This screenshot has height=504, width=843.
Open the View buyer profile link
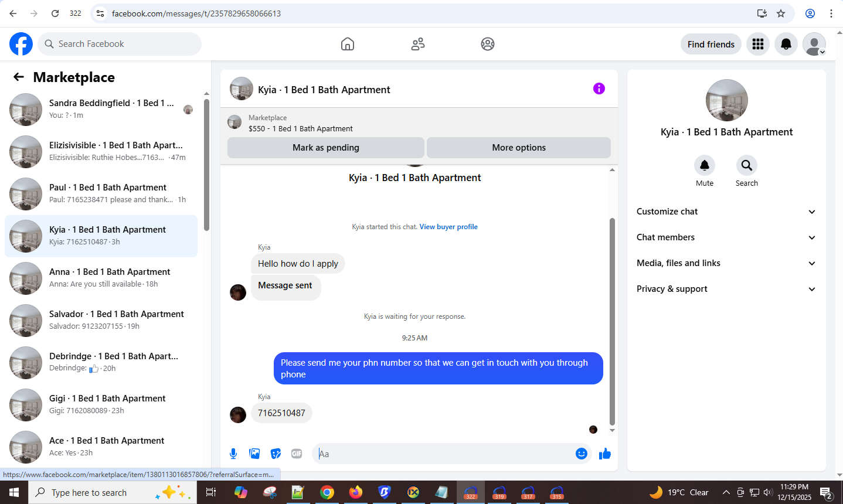tap(448, 227)
